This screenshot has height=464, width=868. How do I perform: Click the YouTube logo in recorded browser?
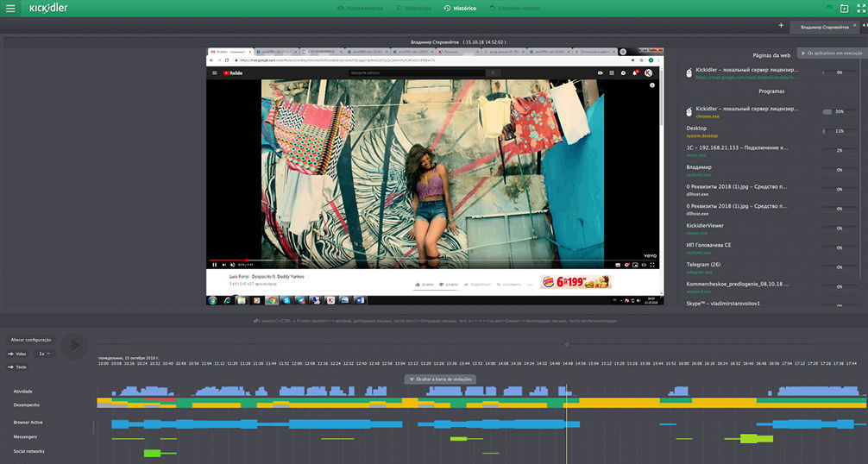233,73
